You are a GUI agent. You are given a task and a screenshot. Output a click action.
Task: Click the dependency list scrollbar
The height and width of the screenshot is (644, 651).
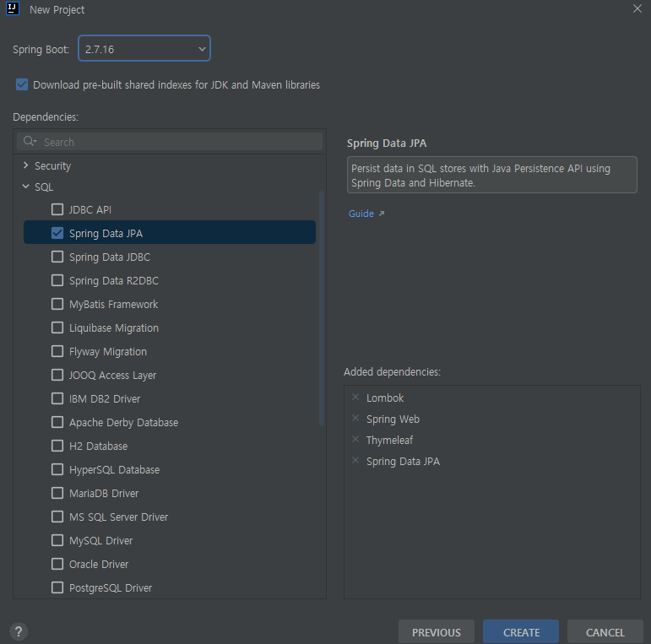[x=322, y=308]
